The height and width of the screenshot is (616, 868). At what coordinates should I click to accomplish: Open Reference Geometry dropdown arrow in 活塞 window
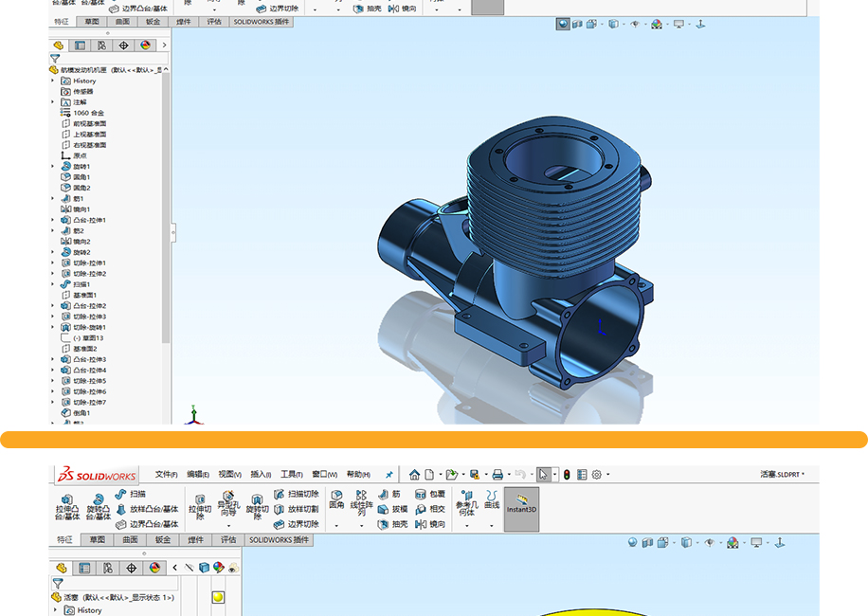tap(466, 525)
